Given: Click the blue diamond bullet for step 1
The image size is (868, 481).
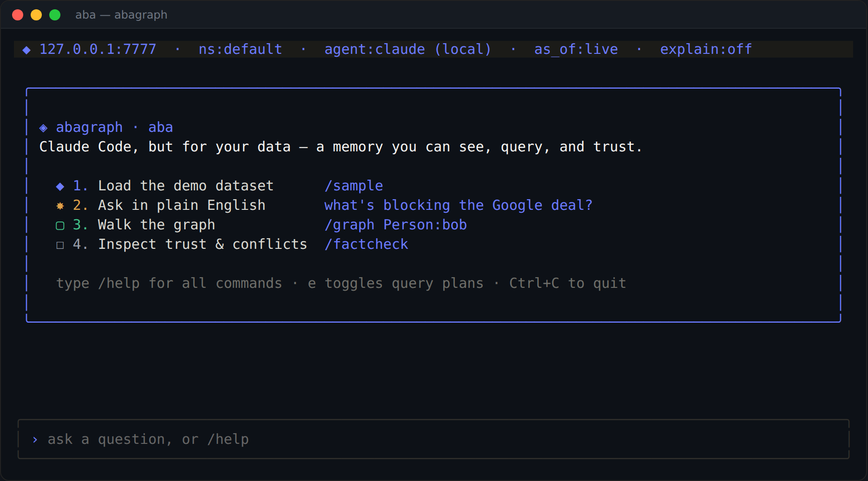Looking at the screenshot, I should 60,186.
